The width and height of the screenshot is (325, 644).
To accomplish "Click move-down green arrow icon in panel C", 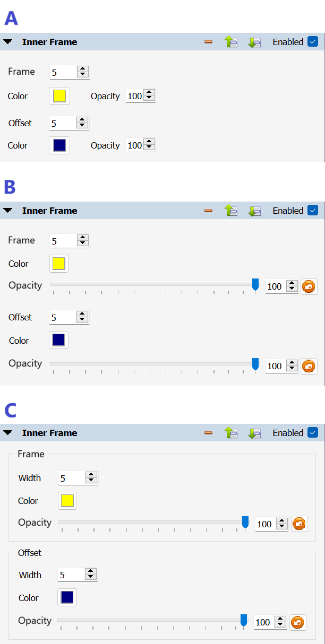I will (x=254, y=433).
